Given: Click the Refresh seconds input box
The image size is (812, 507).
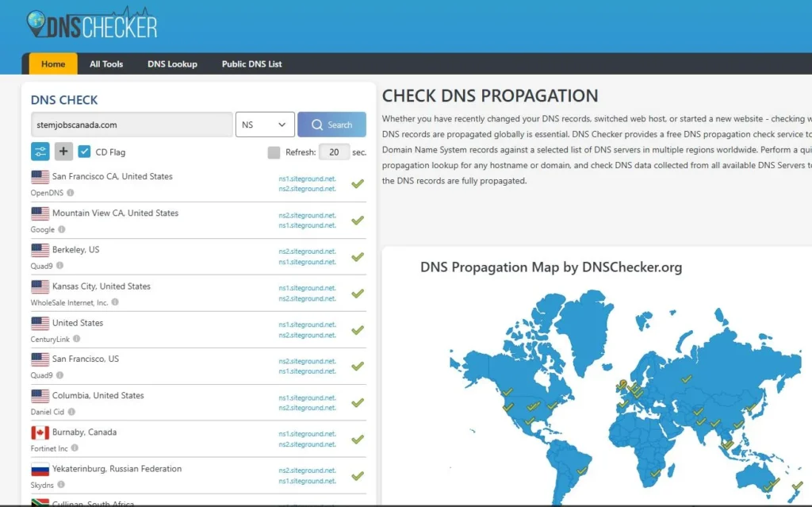Looking at the screenshot, I should (x=334, y=152).
